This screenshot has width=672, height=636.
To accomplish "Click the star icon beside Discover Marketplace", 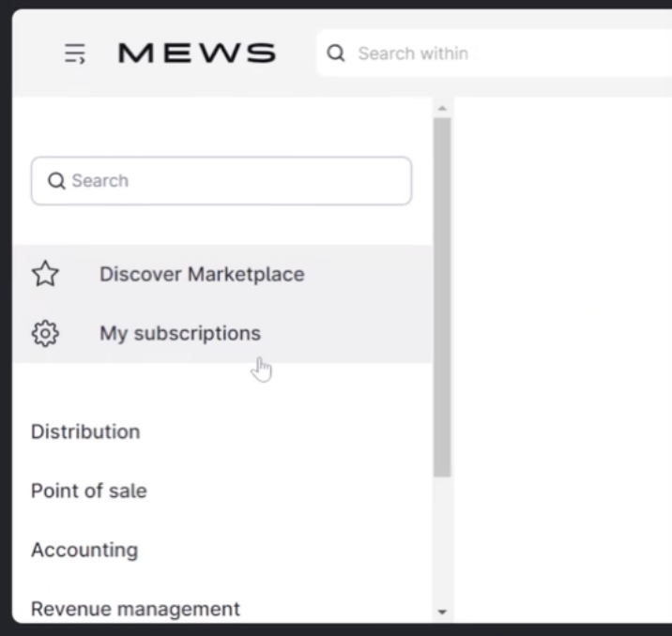I will click(45, 274).
